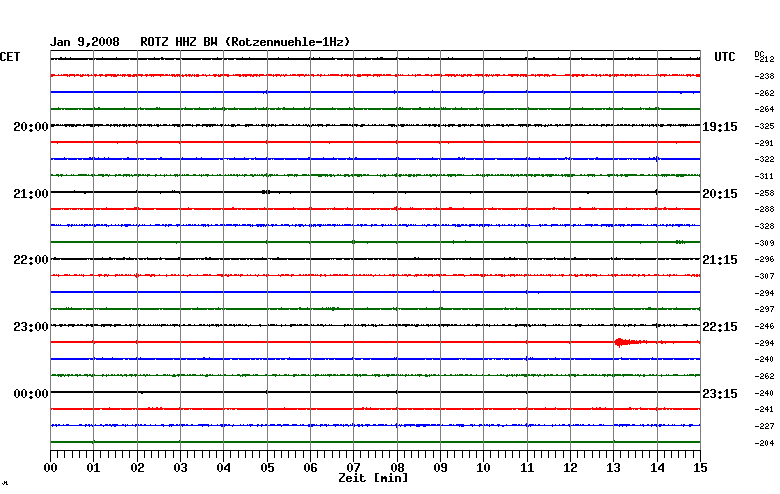Viewport: 780px width, 494px height.
Task: Click the minute axis label '10'
Action: point(484,468)
